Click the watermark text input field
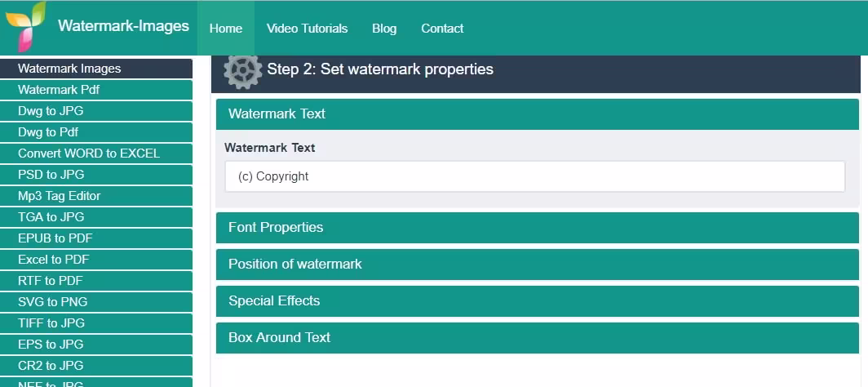 (534, 176)
